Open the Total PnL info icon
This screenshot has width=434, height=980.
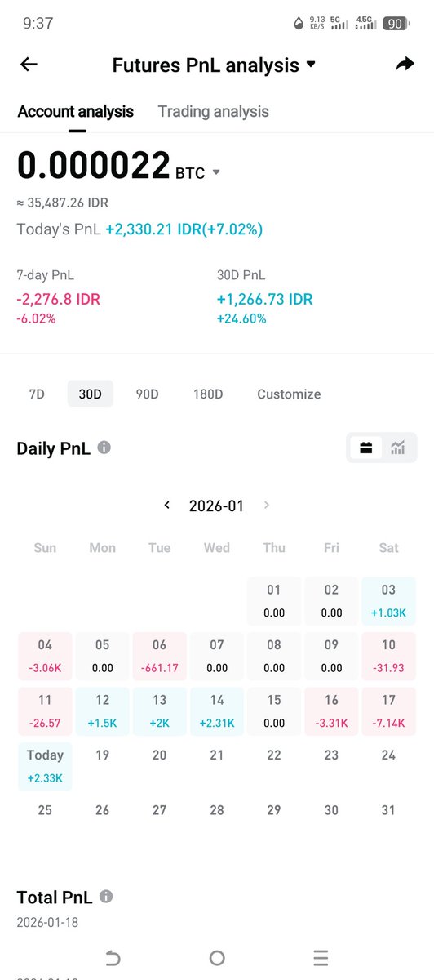106,897
